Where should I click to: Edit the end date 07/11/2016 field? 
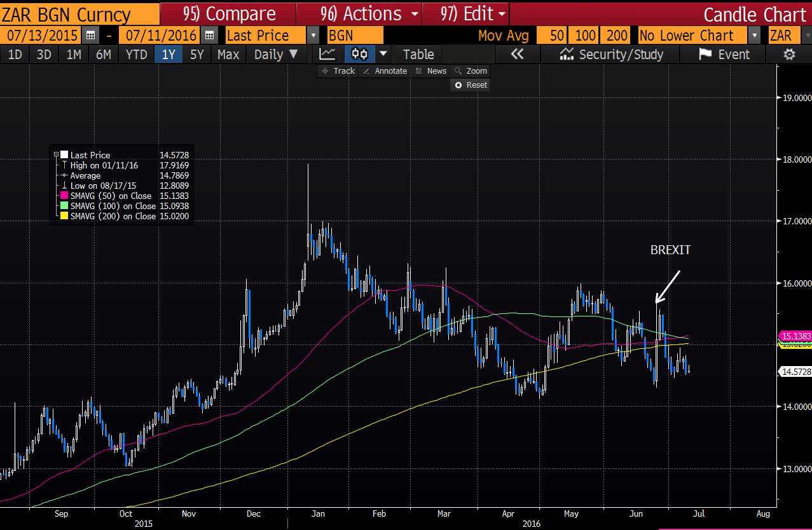pos(160,36)
